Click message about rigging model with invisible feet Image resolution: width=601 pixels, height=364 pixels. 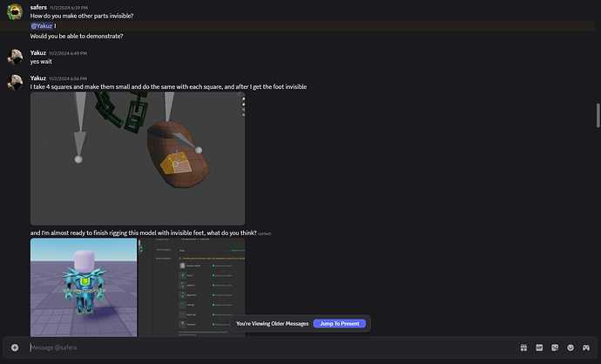click(x=144, y=233)
